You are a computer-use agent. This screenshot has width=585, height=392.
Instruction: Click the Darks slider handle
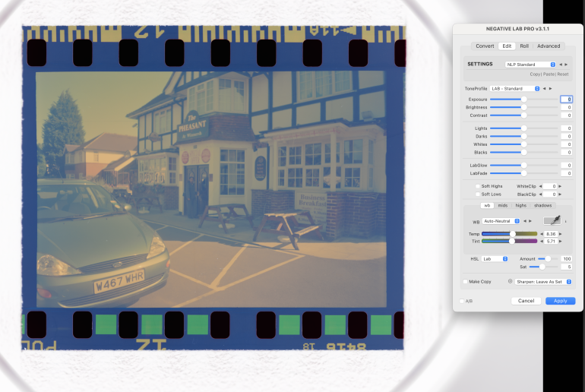coord(523,137)
